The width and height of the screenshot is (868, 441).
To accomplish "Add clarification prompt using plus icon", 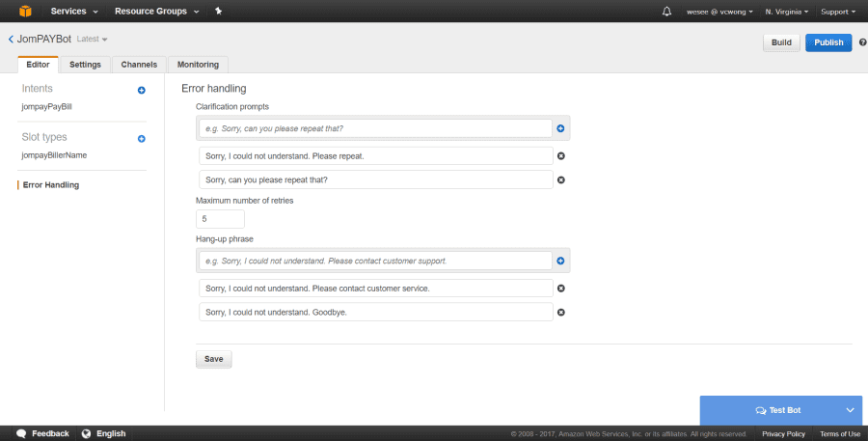I will [x=560, y=128].
